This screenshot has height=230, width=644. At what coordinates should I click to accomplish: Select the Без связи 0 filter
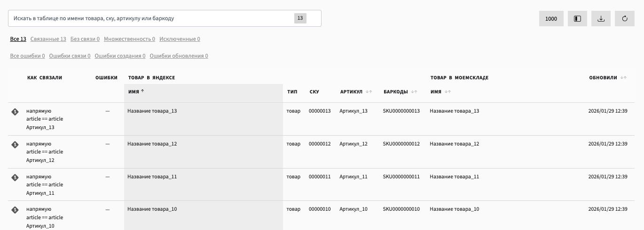pos(85,39)
